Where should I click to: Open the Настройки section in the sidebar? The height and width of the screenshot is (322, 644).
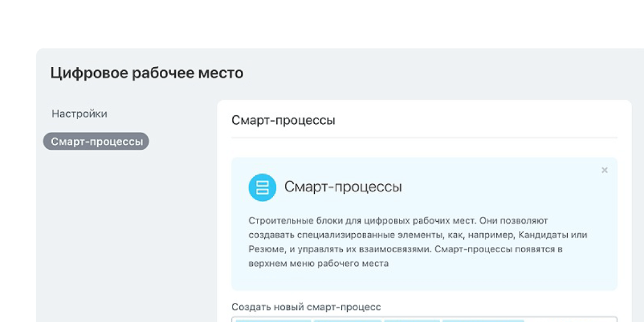[79, 114]
